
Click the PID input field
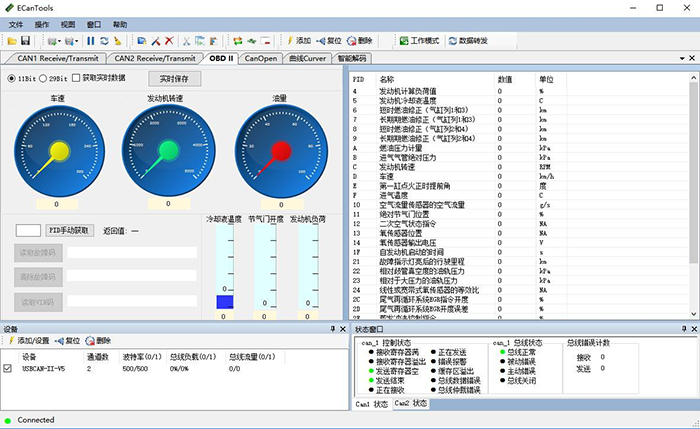[x=29, y=230]
